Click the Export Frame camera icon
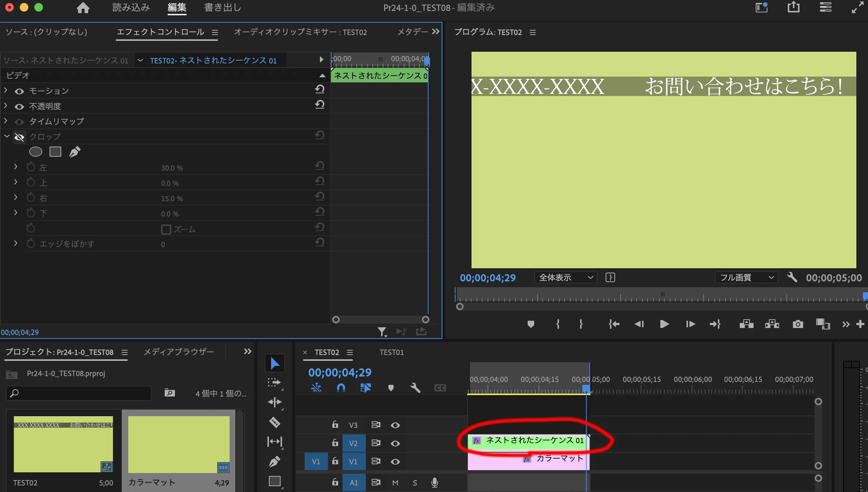Image resolution: width=868 pixels, height=492 pixels. pos(798,324)
